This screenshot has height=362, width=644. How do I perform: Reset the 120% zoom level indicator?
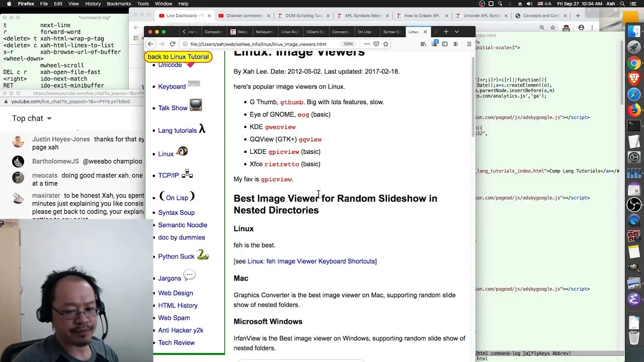[x=348, y=44]
